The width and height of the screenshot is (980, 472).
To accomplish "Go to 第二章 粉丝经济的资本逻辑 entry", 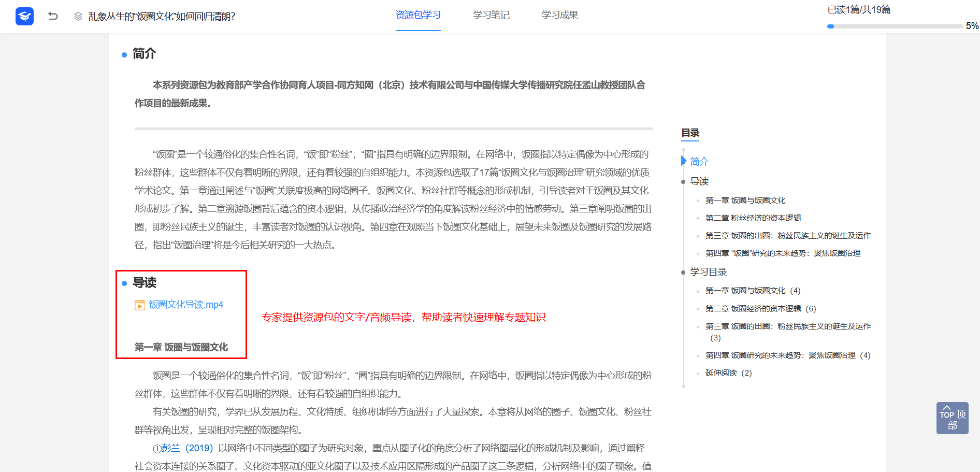I will (753, 218).
